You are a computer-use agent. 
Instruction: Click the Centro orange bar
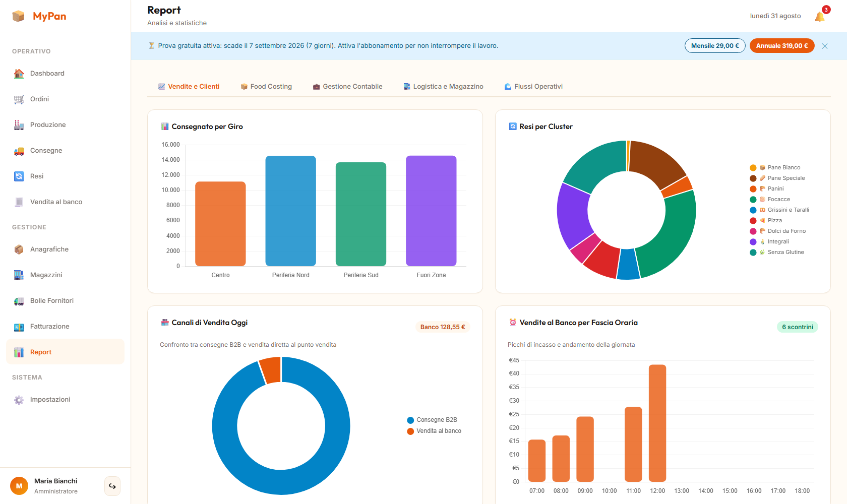click(x=220, y=224)
